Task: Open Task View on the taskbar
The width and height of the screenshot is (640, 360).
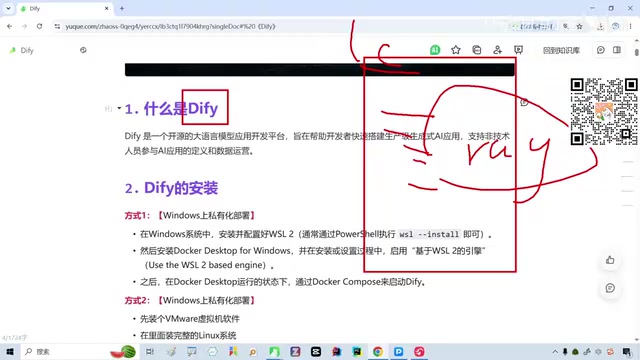Action: [150, 351]
